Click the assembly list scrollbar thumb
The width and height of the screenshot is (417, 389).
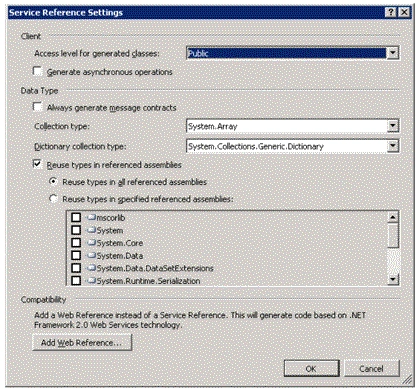pos(393,235)
